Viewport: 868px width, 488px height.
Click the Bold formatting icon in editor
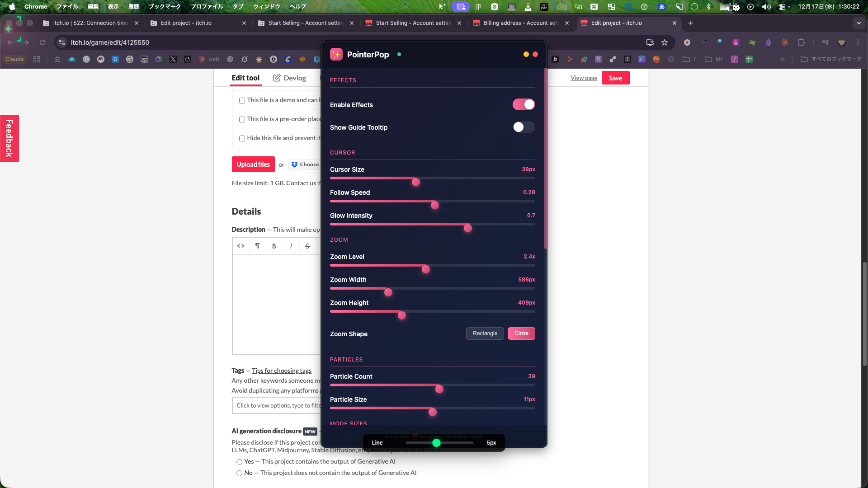pos(274,246)
